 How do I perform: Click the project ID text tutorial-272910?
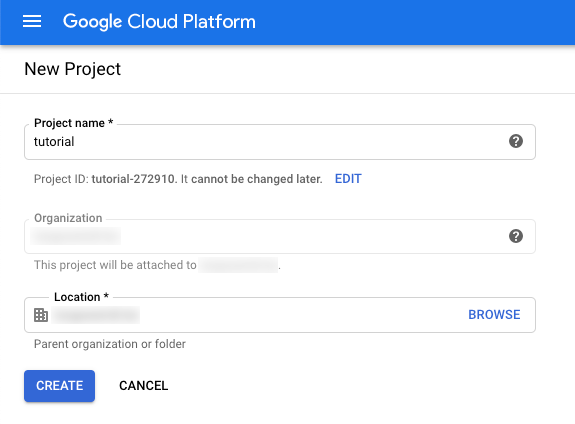click(x=133, y=179)
